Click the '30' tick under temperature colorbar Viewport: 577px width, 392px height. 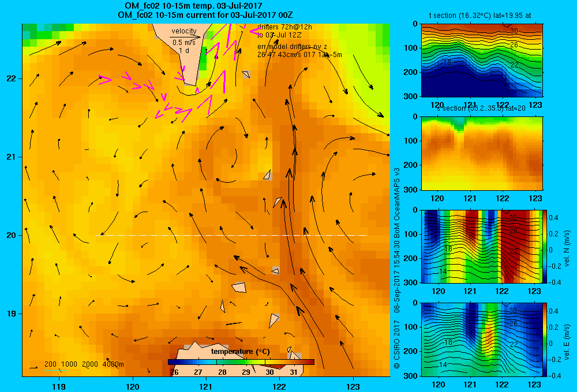pos(269,372)
